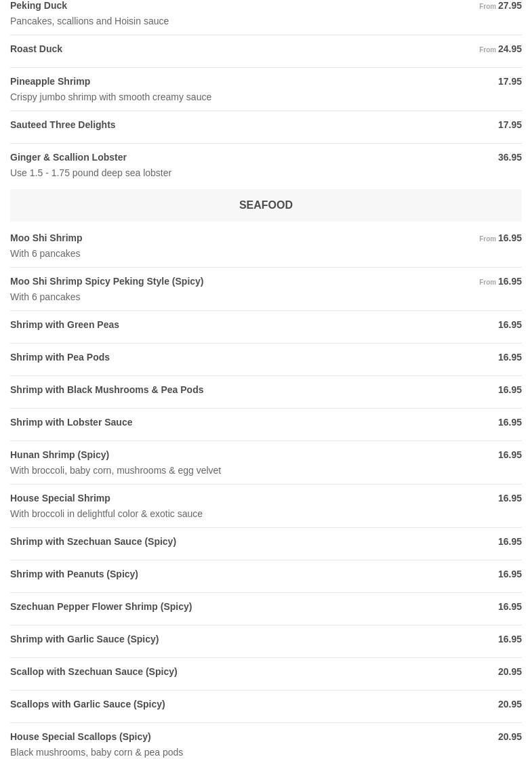Choose Pineapple Shrimp from the menu

(50, 82)
